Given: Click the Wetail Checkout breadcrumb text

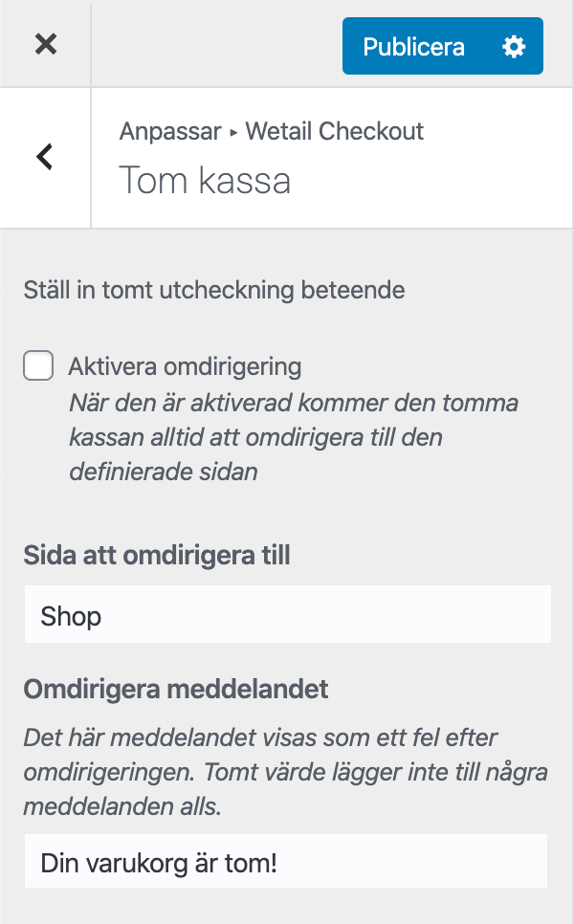Looking at the screenshot, I should coord(334,132).
